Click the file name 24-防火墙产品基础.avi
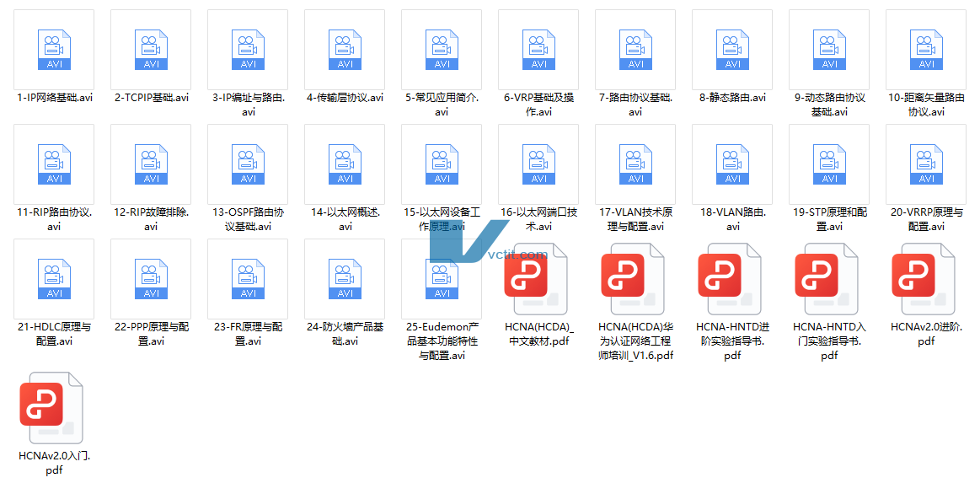Viewport: 980px width, 483px height. [345, 334]
